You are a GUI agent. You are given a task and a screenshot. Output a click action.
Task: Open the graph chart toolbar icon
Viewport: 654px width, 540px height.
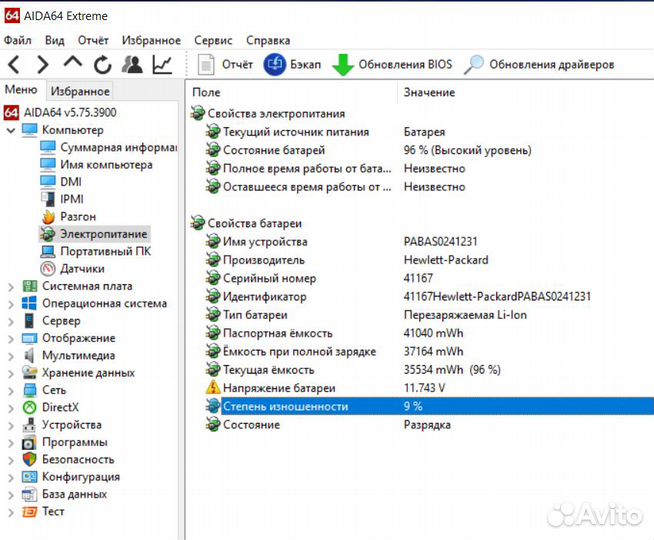coord(162,65)
